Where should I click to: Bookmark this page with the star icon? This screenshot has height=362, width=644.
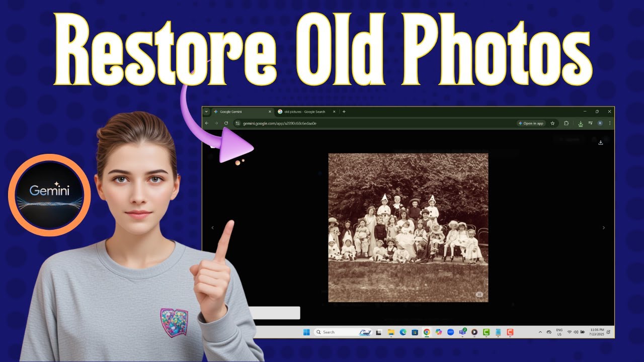click(x=552, y=123)
